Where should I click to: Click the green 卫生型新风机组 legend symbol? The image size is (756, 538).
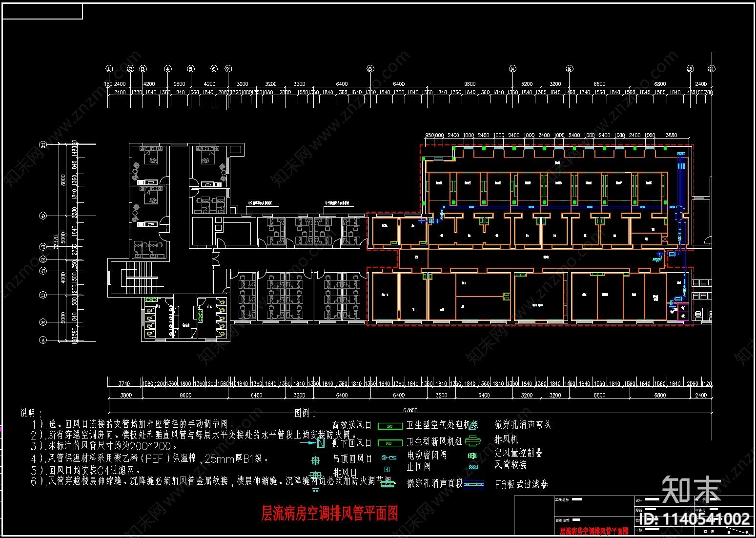tap(390, 443)
